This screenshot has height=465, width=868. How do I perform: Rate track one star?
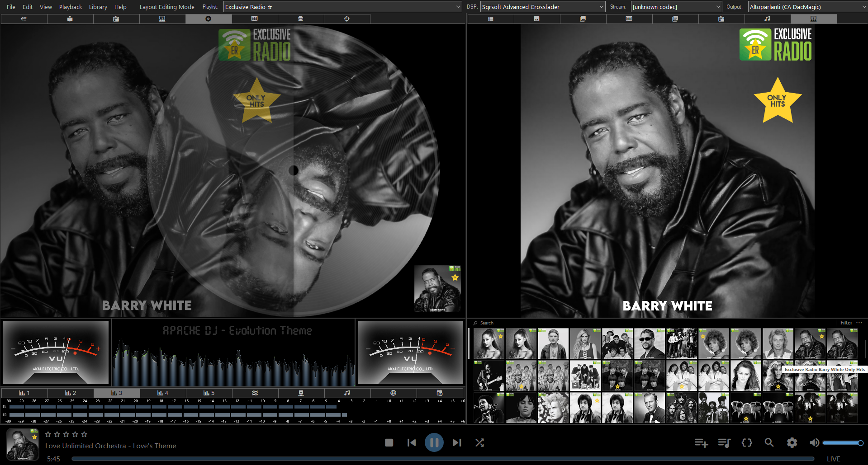pos(48,434)
